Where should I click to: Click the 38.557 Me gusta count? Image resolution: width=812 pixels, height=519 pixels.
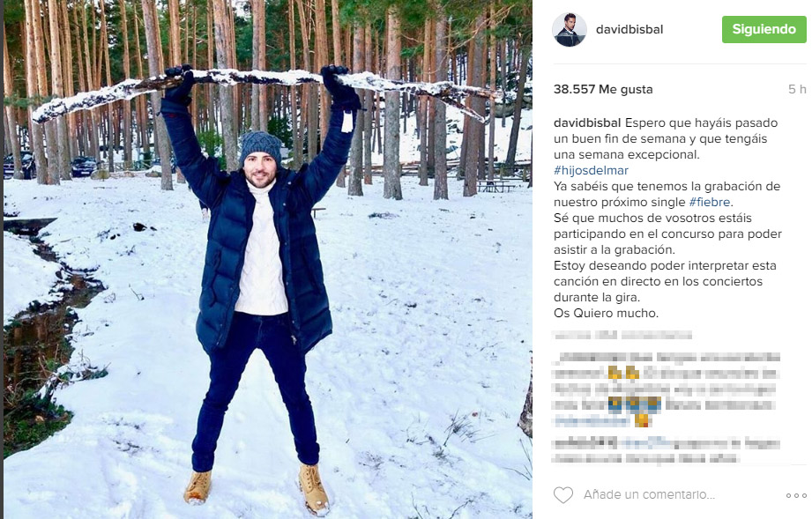pos(603,89)
